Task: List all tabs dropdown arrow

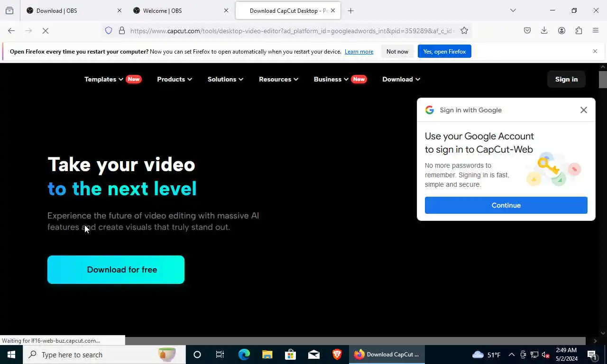Action: click(x=513, y=10)
